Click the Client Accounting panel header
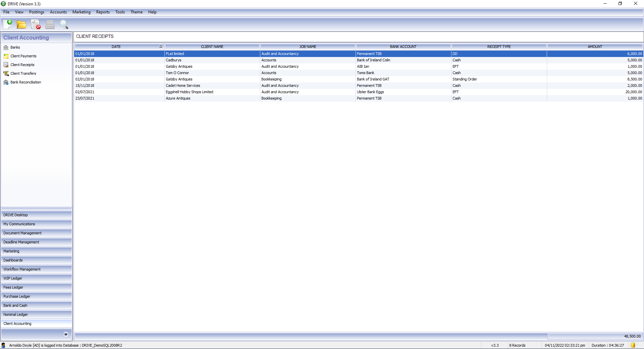The image size is (644, 349). click(36, 38)
